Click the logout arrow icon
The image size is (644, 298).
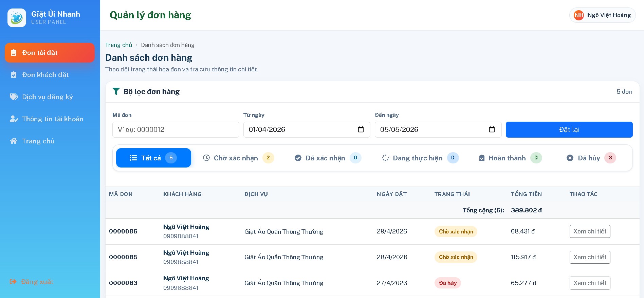click(13, 282)
